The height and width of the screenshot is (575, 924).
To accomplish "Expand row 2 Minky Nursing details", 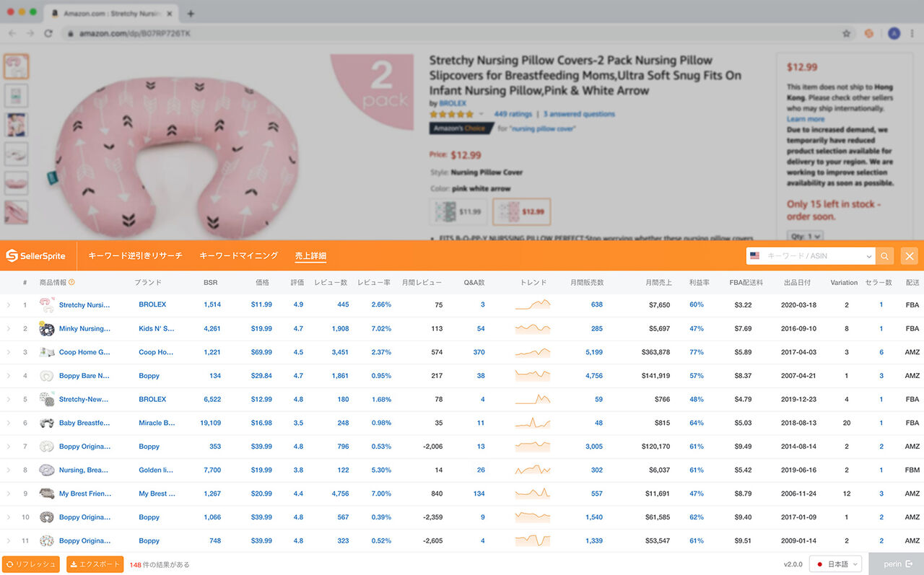I will 9,329.
